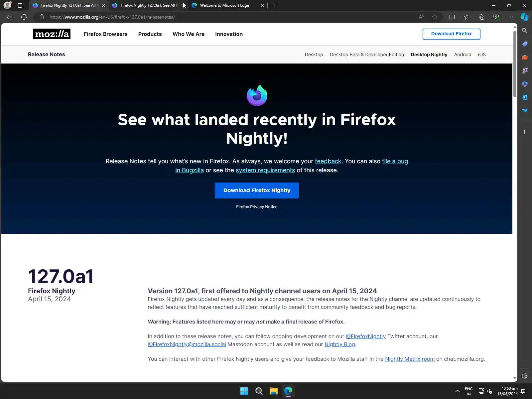The image size is (532, 399).
Task: Open the sidebar Outlook icon
Action: coord(525,97)
